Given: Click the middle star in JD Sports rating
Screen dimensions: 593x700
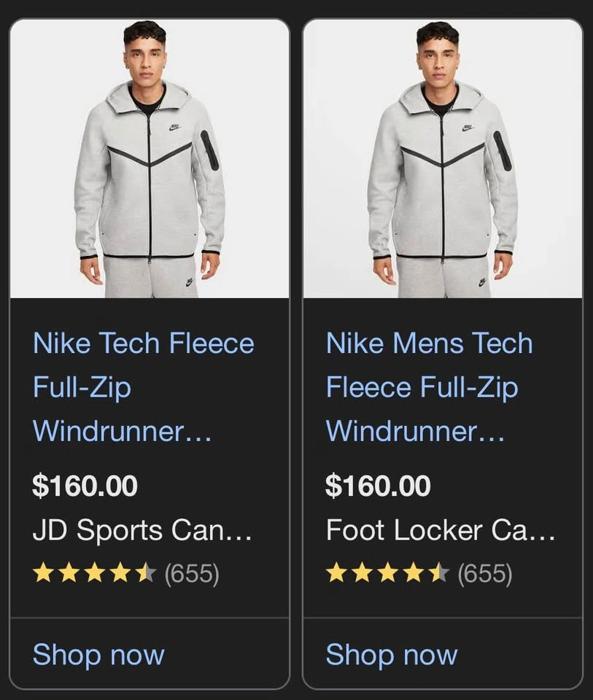Looking at the screenshot, I should click(x=95, y=574).
